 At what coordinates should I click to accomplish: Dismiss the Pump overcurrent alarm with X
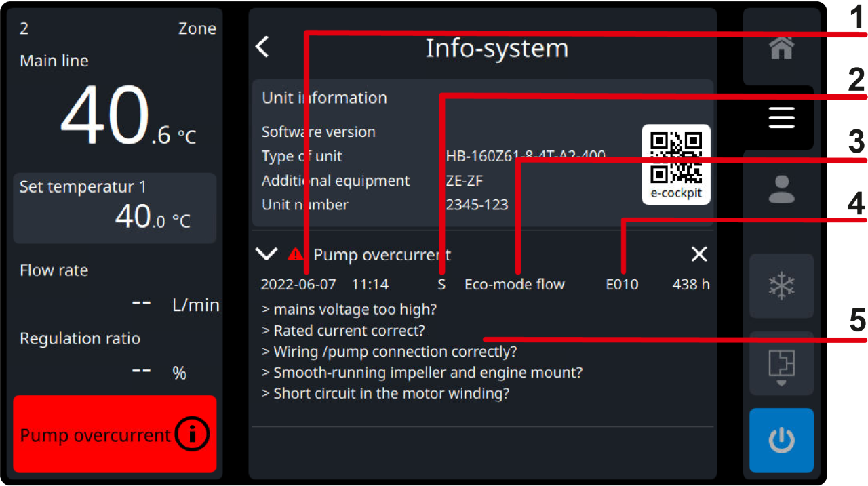coord(698,255)
